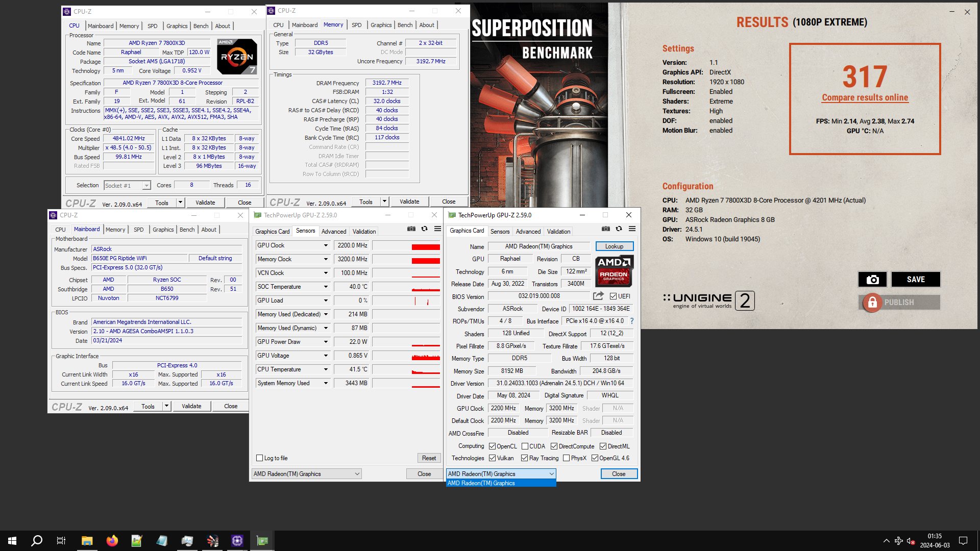Open the System Memory Used sensor dropdown
Image resolution: width=980 pixels, height=551 pixels.
[326, 383]
